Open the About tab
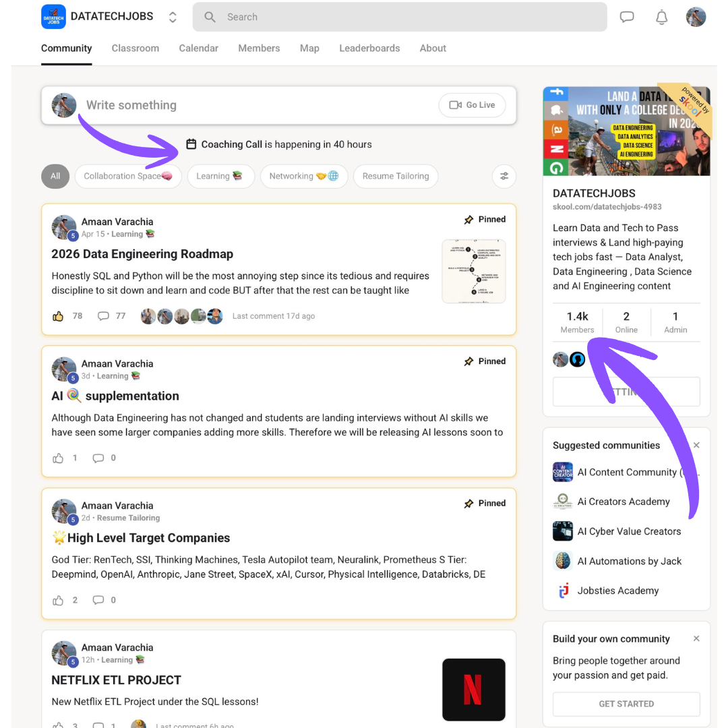Image resolution: width=728 pixels, height=728 pixels. pos(433,49)
